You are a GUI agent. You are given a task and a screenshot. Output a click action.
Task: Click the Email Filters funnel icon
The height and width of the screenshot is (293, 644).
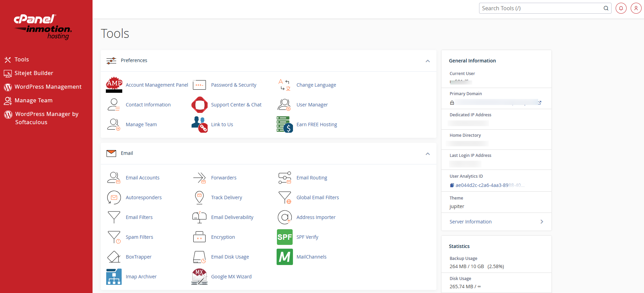[x=114, y=217]
